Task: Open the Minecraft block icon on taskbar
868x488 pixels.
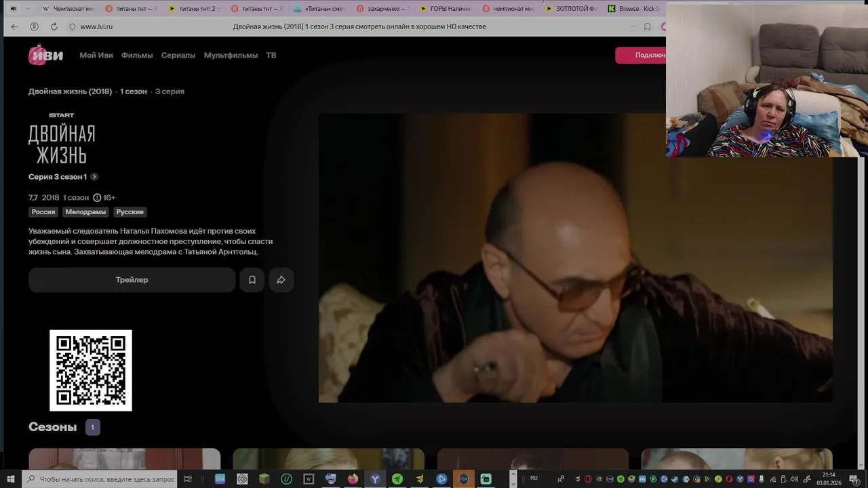Action: pyautogui.click(x=264, y=479)
